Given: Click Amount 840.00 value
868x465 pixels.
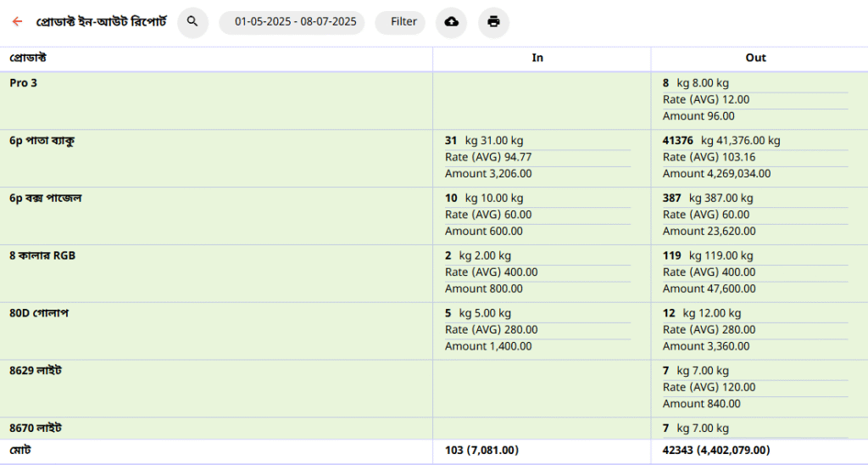Looking at the screenshot, I should 701,405.
